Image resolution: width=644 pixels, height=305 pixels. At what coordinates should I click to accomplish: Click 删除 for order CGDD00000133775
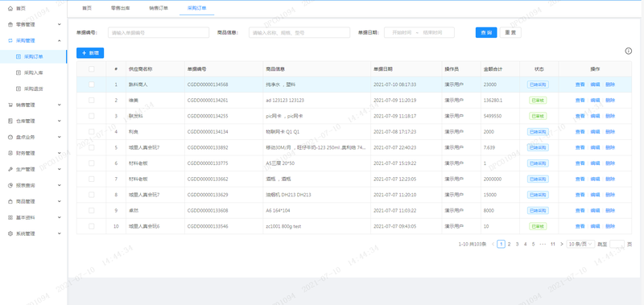point(610,163)
